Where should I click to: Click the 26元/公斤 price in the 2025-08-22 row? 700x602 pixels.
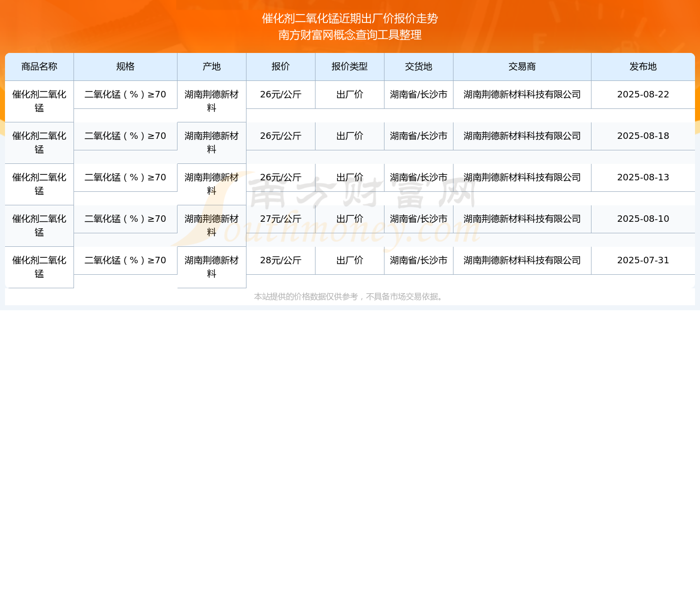pyautogui.click(x=281, y=94)
